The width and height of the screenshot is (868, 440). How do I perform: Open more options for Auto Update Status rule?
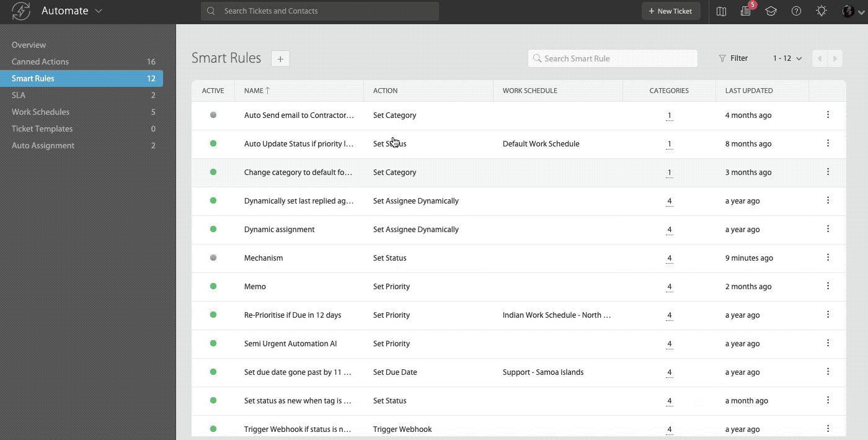click(x=828, y=143)
